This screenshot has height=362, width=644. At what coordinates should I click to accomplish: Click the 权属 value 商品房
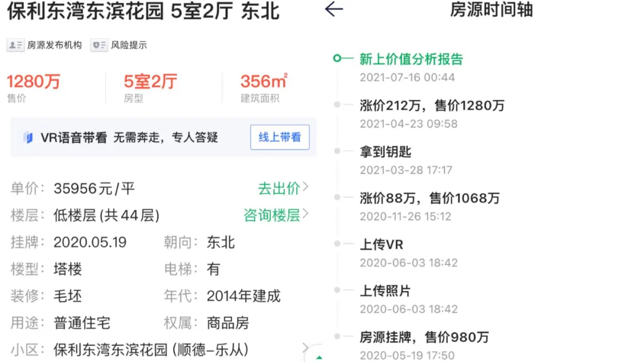coord(228,323)
